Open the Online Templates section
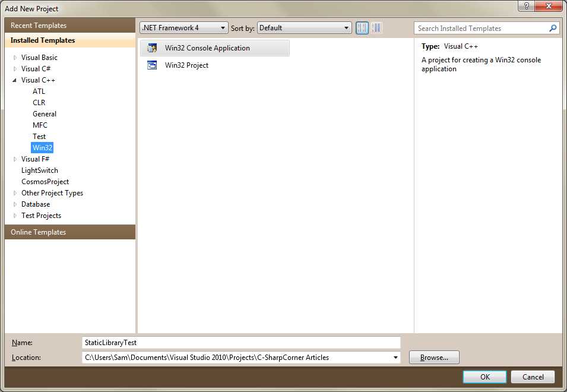 70,232
